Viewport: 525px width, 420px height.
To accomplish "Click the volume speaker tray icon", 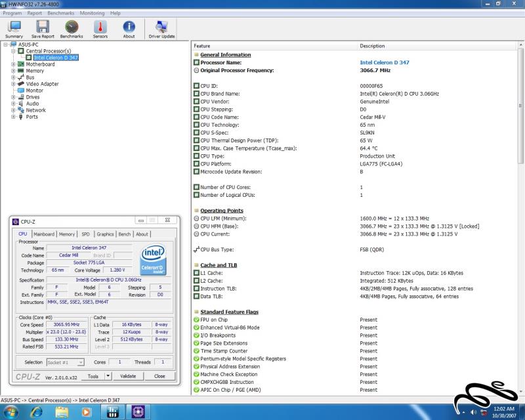I will [473, 412].
